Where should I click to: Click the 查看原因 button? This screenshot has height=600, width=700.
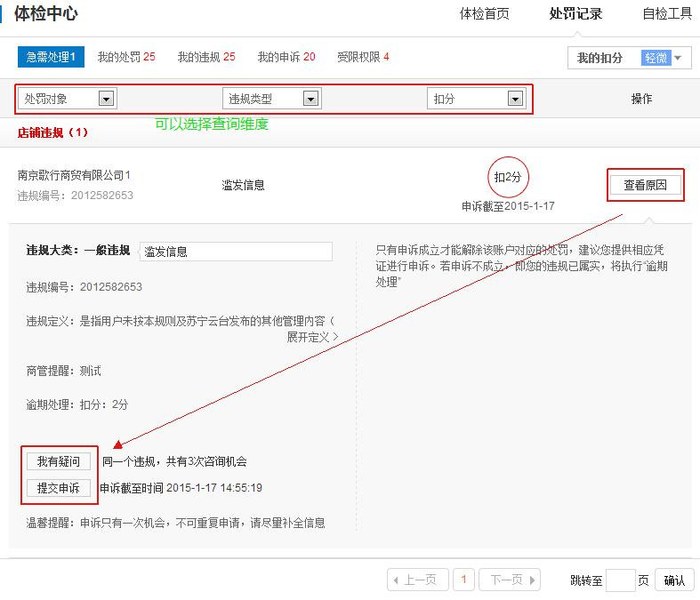click(646, 185)
